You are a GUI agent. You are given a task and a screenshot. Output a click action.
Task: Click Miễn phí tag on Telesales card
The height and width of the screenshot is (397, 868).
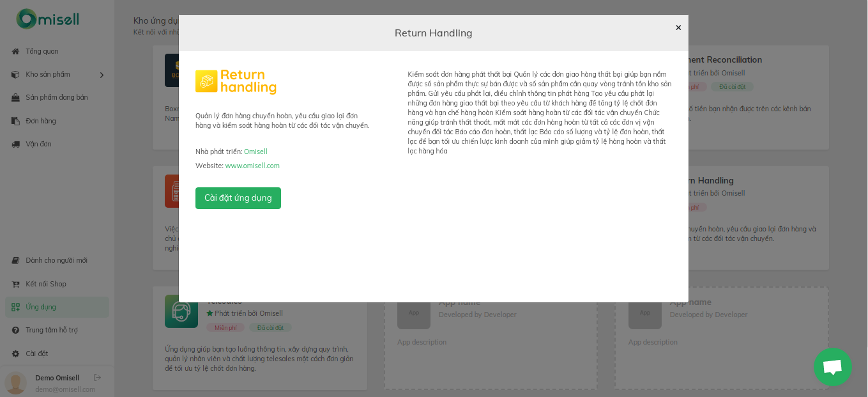(x=225, y=327)
